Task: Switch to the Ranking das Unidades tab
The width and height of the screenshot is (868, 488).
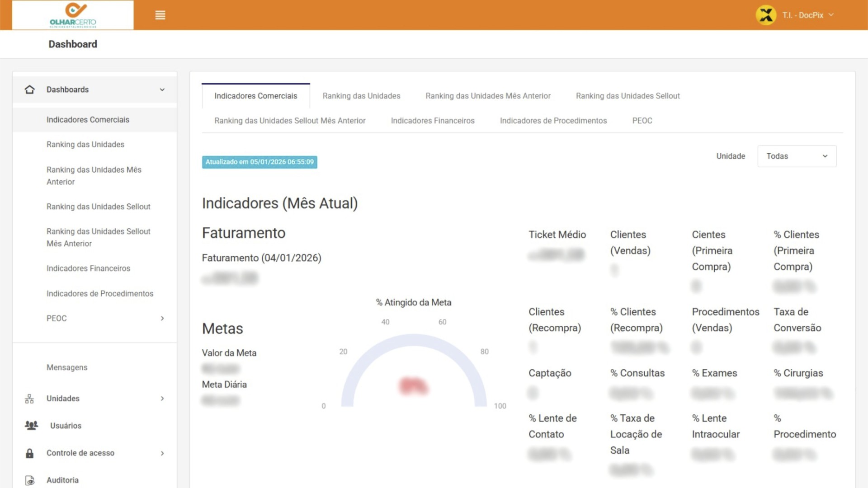Action: point(361,96)
